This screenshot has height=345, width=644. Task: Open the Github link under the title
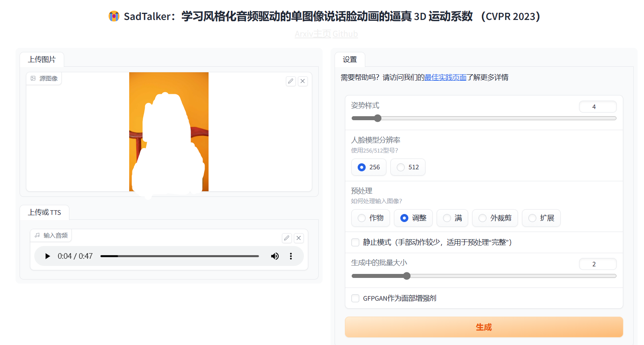345,34
